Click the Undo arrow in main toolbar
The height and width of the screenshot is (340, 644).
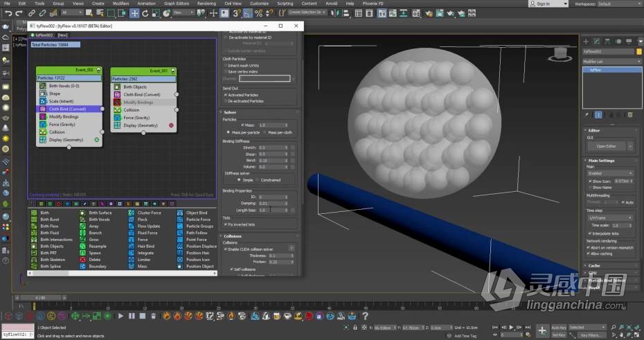pos(8,13)
